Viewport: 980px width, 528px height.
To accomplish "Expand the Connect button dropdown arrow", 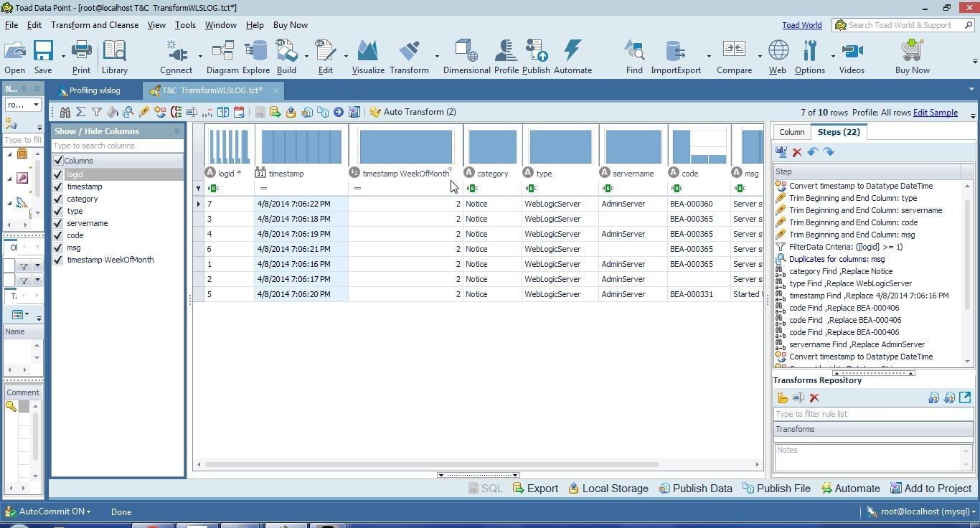I will pyautogui.click(x=200, y=56).
